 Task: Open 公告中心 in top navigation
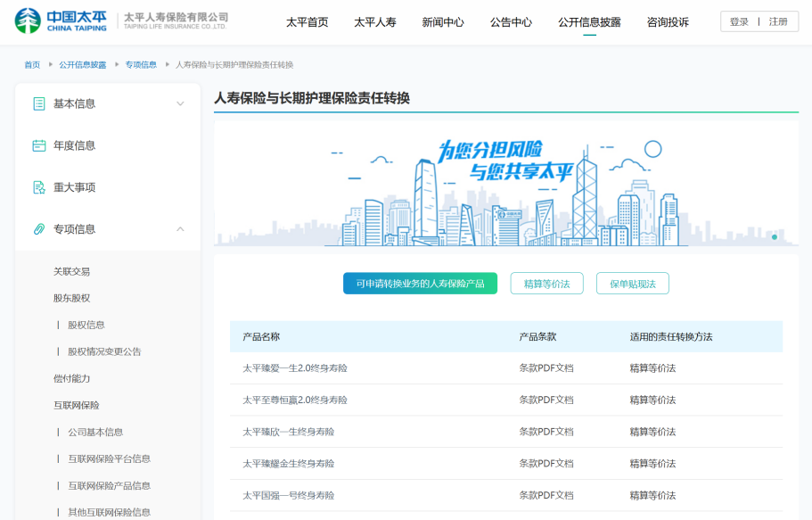point(511,22)
